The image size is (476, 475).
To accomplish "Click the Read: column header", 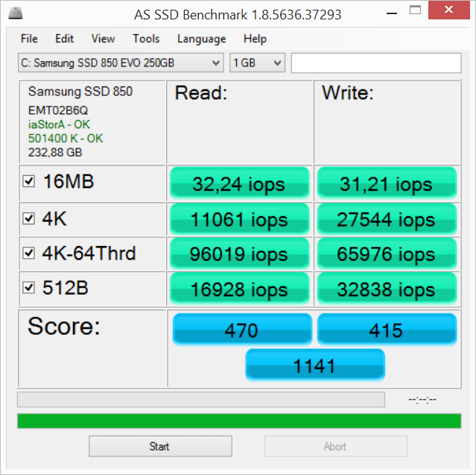I will click(201, 92).
